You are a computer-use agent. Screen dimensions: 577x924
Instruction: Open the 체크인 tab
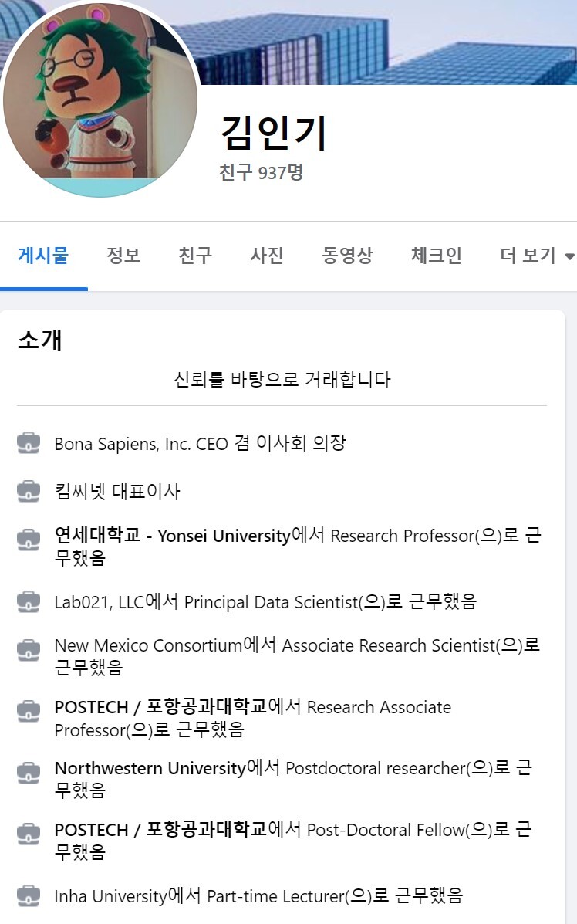[437, 256]
